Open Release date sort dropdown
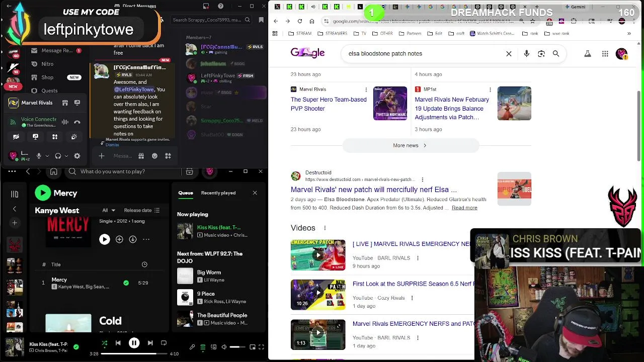Screen dimensions: 644x362 (142, 210)
